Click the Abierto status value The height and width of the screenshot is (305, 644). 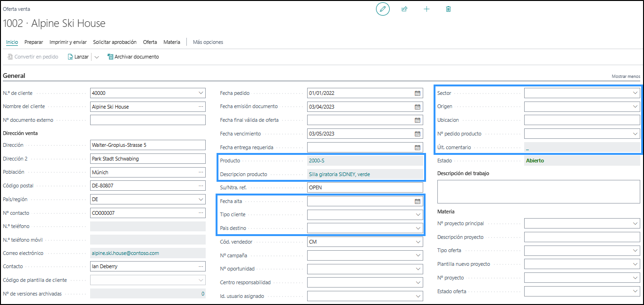tap(535, 161)
